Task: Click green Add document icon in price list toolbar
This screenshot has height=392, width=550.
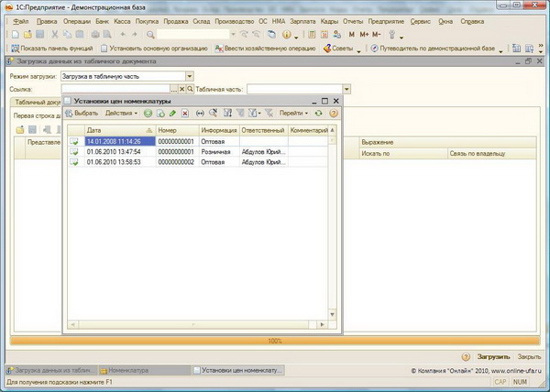Action: pyautogui.click(x=148, y=114)
